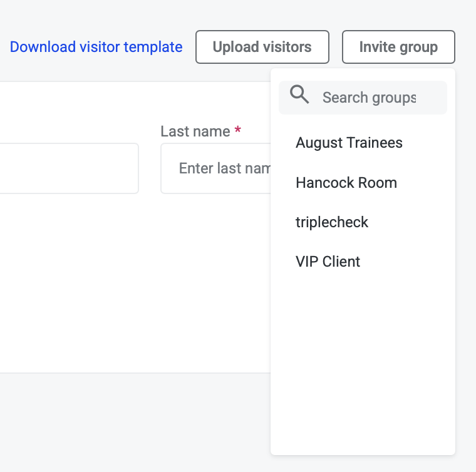Viewport: 476px width, 472px height.
Task: Click the partially visible field left of Last name
Action: [x=69, y=168]
